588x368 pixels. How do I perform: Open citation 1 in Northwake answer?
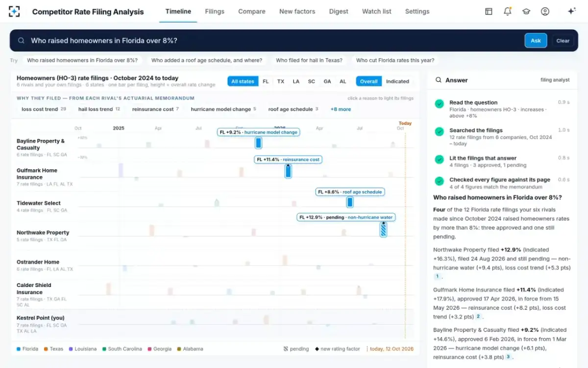coord(437,276)
